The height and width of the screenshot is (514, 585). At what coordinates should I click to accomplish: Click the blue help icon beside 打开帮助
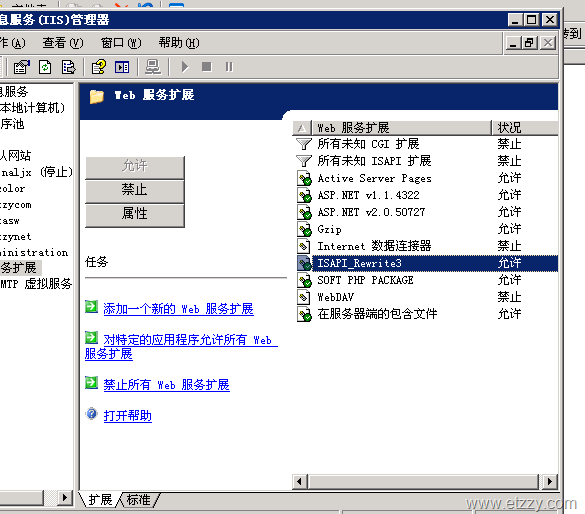point(91,414)
